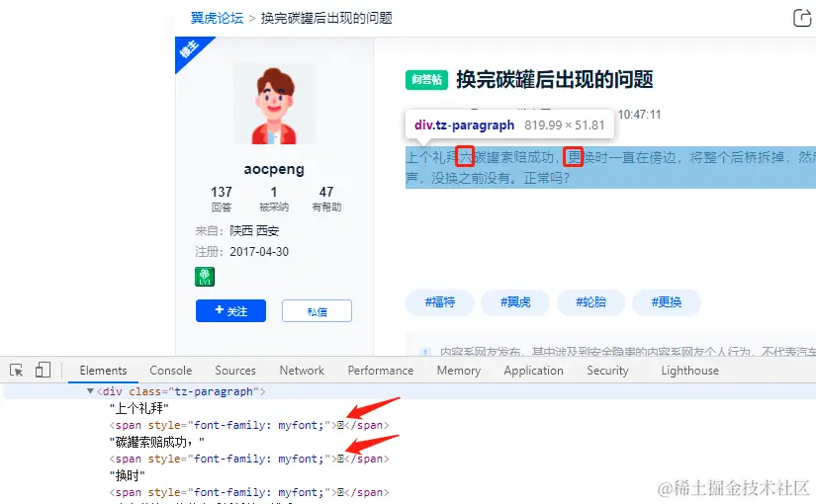Screen dimensions: 816x504
Task: Select the "上个礼拜" text node in DevTools
Action: tap(139, 408)
